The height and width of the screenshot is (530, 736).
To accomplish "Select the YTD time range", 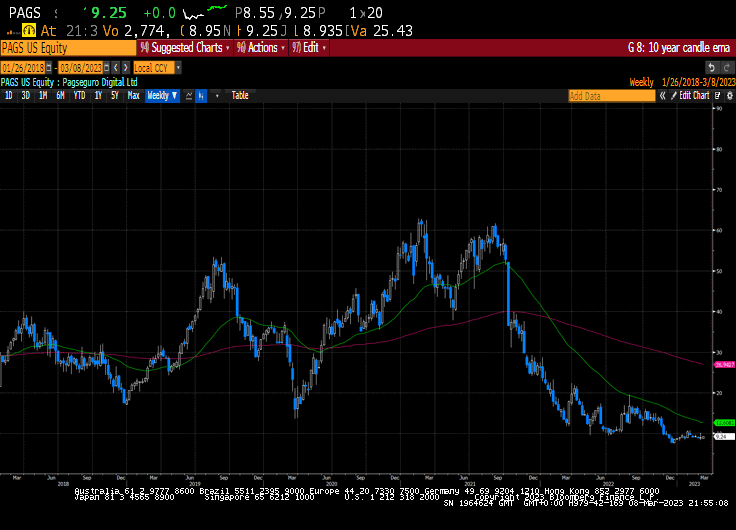I will [80, 95].
